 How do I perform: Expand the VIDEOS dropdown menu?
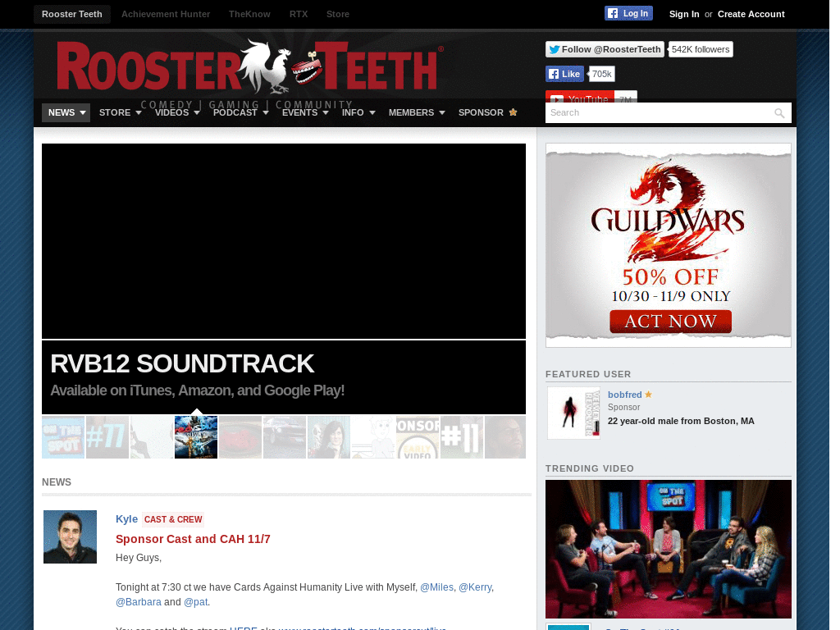(x=177, y=112)
